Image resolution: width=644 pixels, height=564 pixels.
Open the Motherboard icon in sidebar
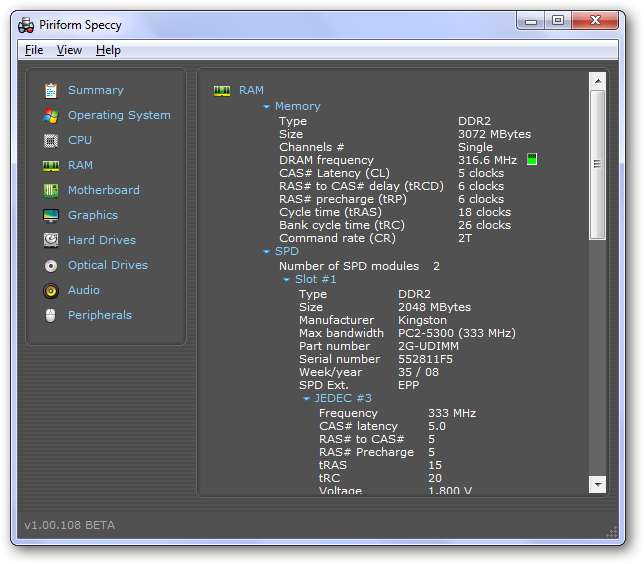pos(50,190)
